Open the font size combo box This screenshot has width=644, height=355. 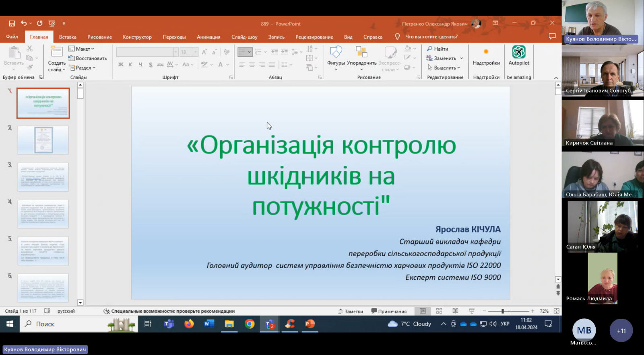[x=189, y=52]
